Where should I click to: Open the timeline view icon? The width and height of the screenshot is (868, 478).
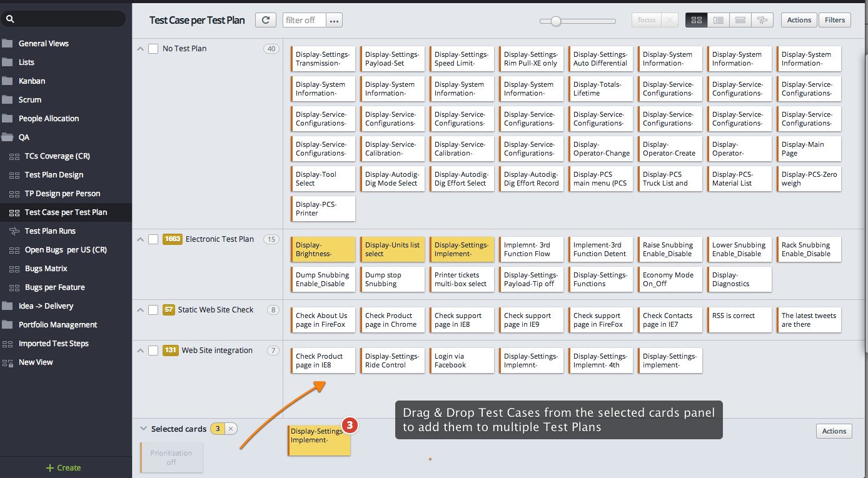click(762, 19)
